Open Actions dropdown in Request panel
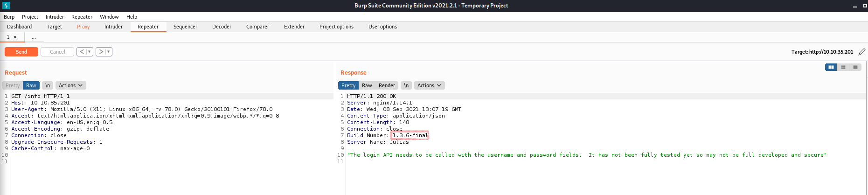The height and width of the screenshot is (195, 868). pos(71,85)
